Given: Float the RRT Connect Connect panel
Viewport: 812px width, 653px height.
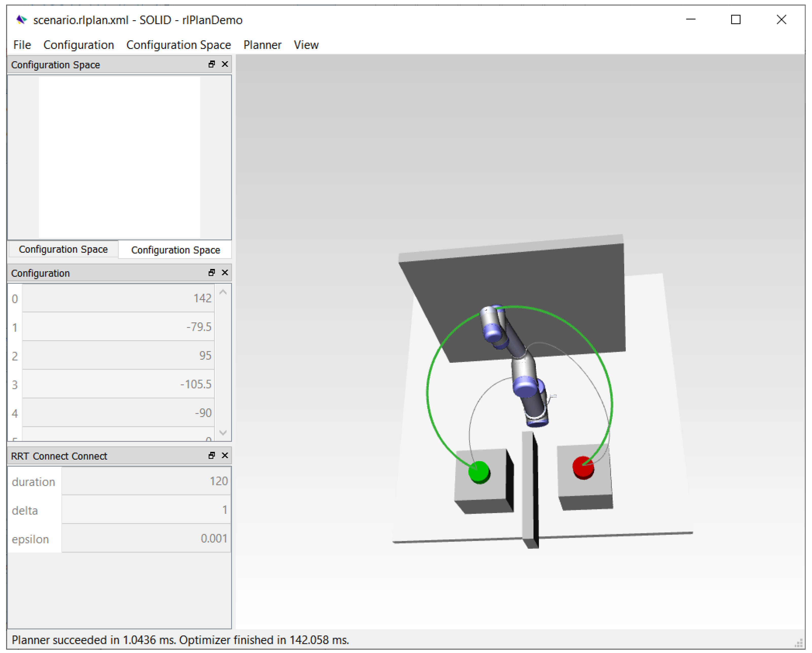Looking at the screenshot, I should pos(212,456).
